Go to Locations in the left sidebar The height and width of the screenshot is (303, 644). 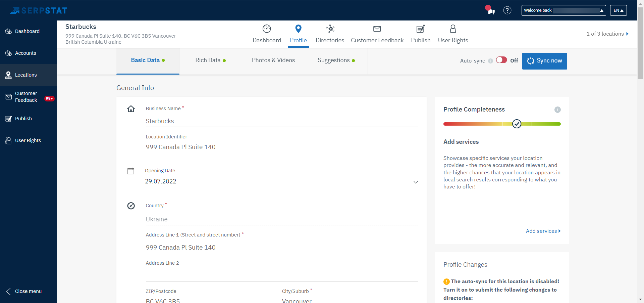point(29,75)
